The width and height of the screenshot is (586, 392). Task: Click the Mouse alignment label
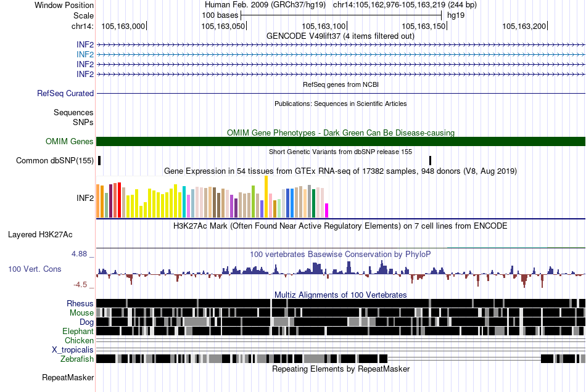pos(81,313)
